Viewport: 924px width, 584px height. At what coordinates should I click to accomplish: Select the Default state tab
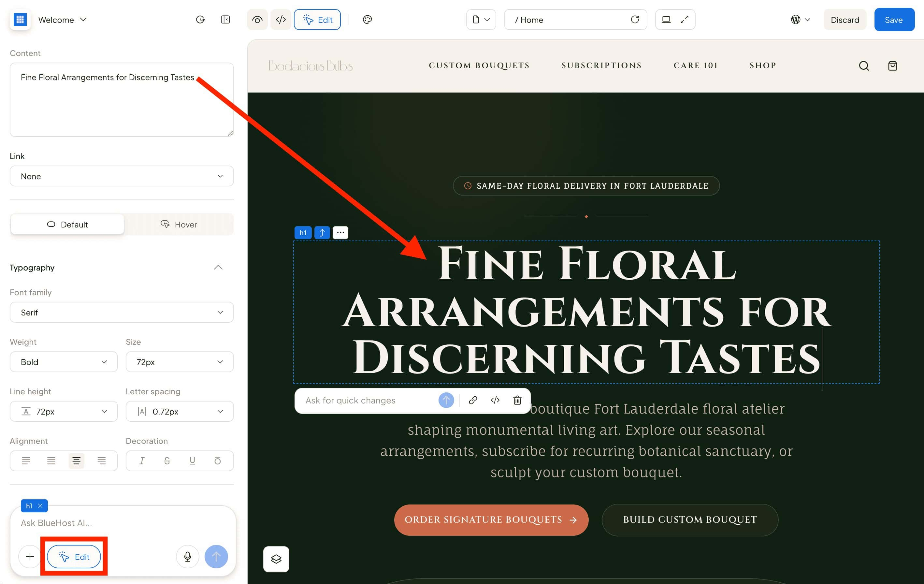point(67,225)
